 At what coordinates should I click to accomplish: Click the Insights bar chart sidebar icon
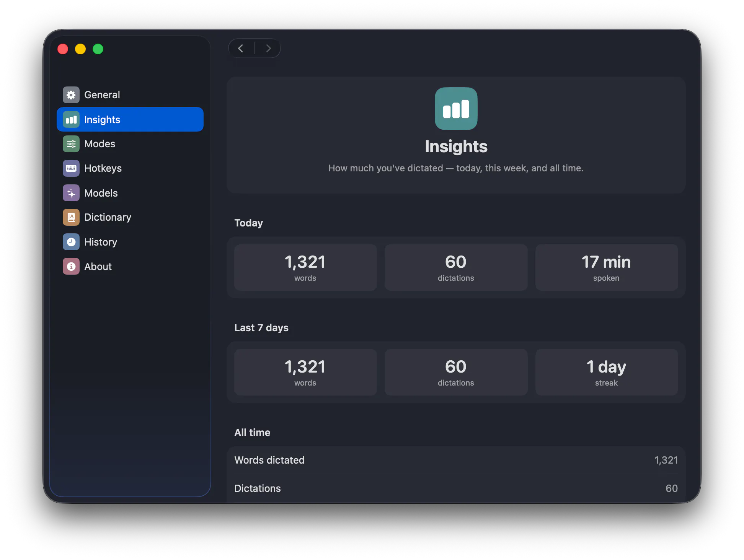click(71, 120)
